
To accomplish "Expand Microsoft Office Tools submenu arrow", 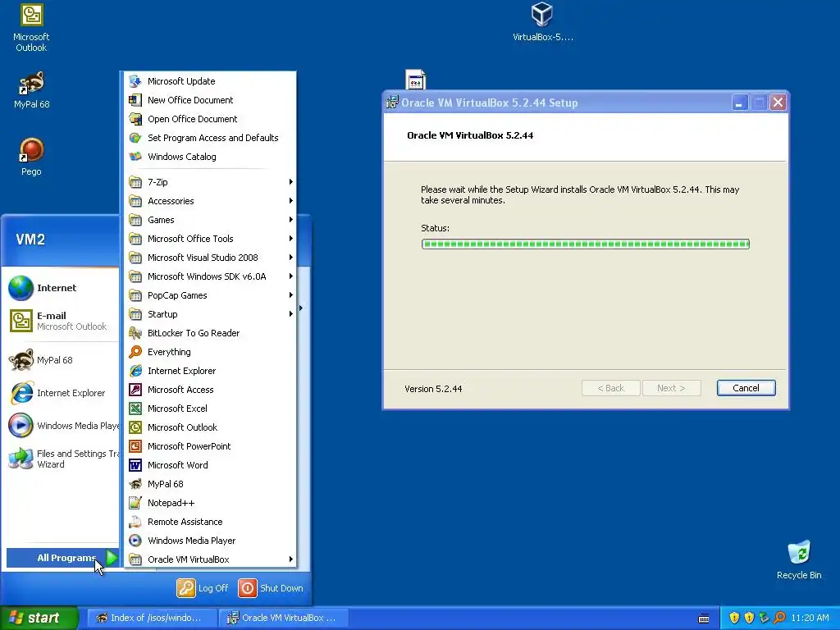I will click(291, 239).
